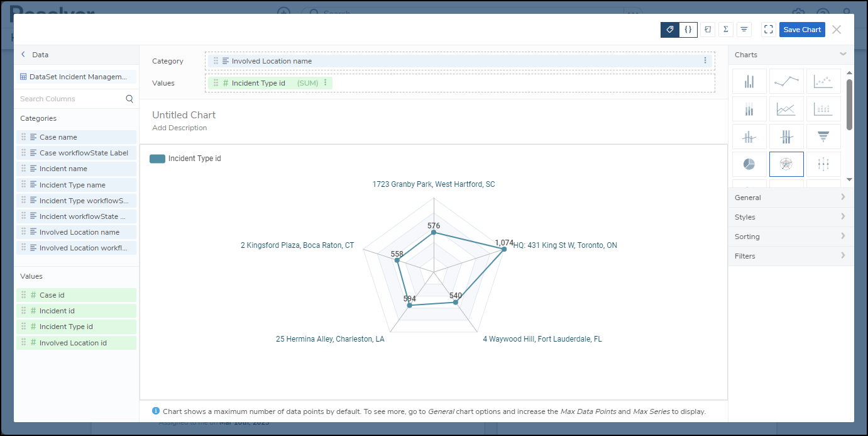The image size is (868, 436).
Task: Focus the Search Columns field
Action: pos(70,99)
